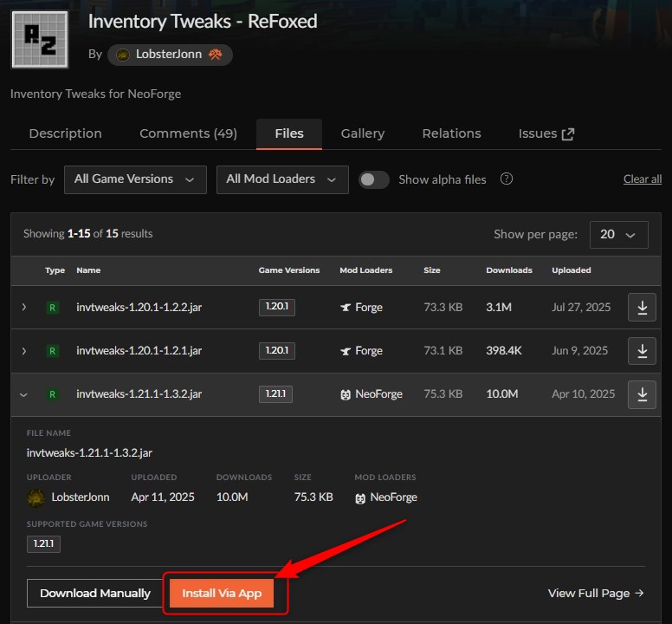Screen dimensions: 672x624
Task: Toggle Show alpha files switch
Action: [374, 179]
